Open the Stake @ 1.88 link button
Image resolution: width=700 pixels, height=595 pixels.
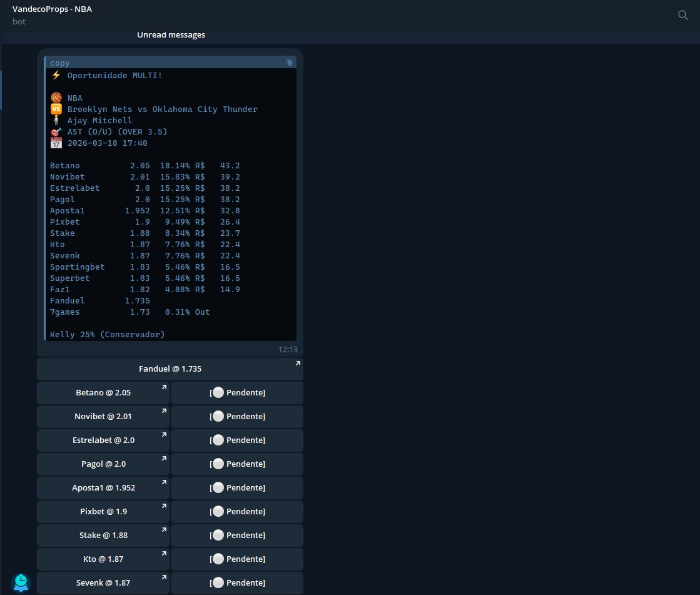(103, 535)
